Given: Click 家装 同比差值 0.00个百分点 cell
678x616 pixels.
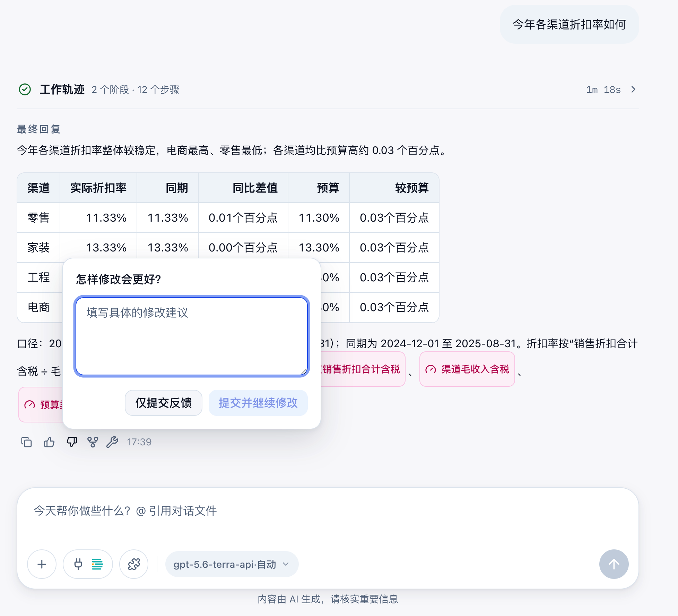Looking at the screenshot, I should tap(243, 247).
